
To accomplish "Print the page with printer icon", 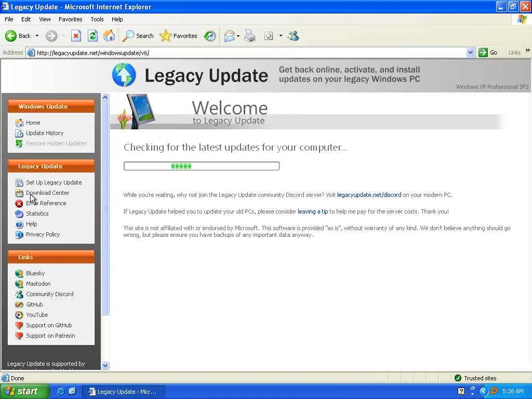I will pos(250,36).
